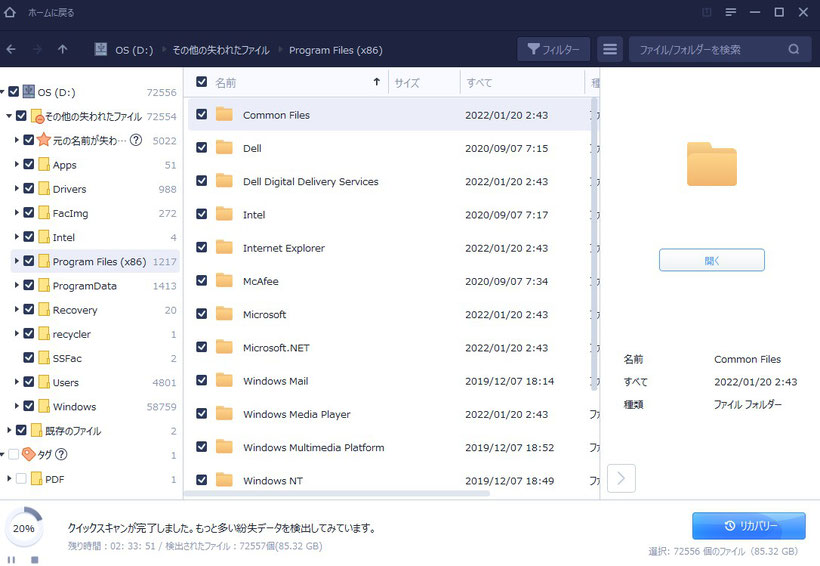Viewport: 820px width, 566px height.
Task: Click the horizontal scrollbar of file list
Action: coord(337,493)
